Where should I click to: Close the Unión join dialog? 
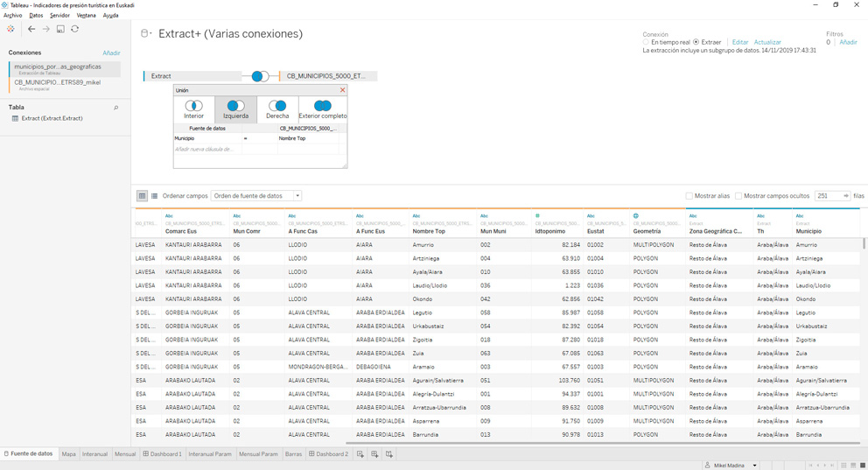click(x=343, y=89)
